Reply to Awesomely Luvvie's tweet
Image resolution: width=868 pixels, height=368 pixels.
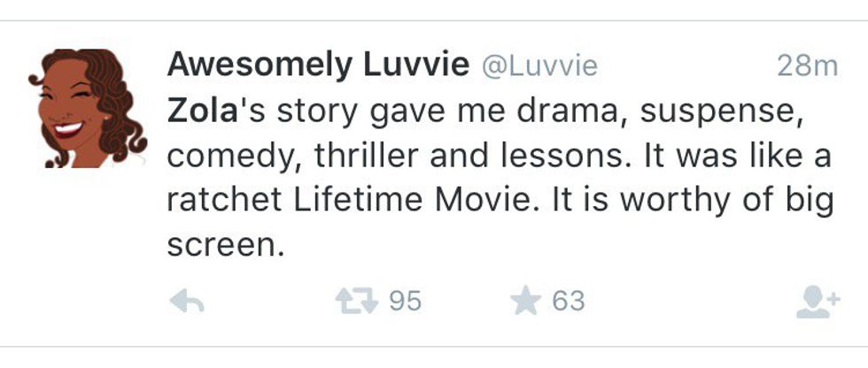point(187,303)
